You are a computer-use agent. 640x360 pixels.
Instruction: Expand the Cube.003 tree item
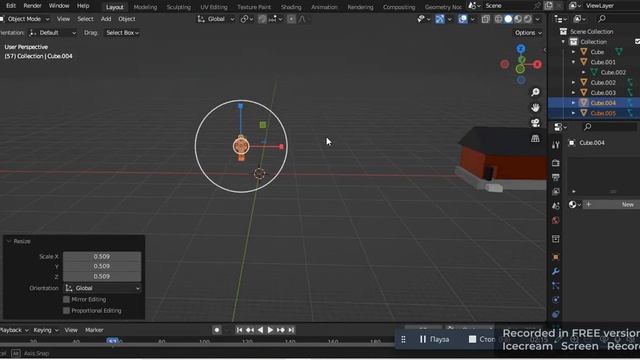[x=573, y=93]
